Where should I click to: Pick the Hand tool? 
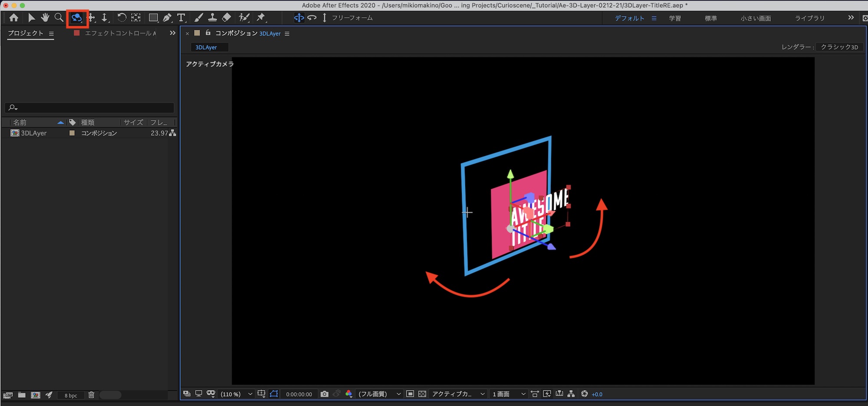(45, 18)
